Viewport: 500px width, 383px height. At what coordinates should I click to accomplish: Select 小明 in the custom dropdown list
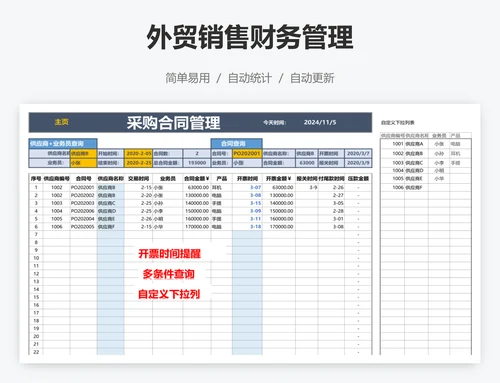tap(439, 170)
